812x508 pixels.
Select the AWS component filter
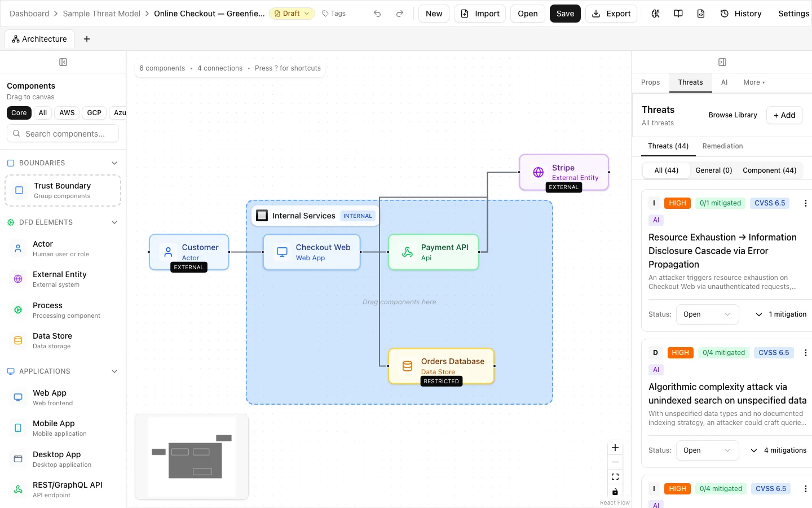tap(67, 113)
